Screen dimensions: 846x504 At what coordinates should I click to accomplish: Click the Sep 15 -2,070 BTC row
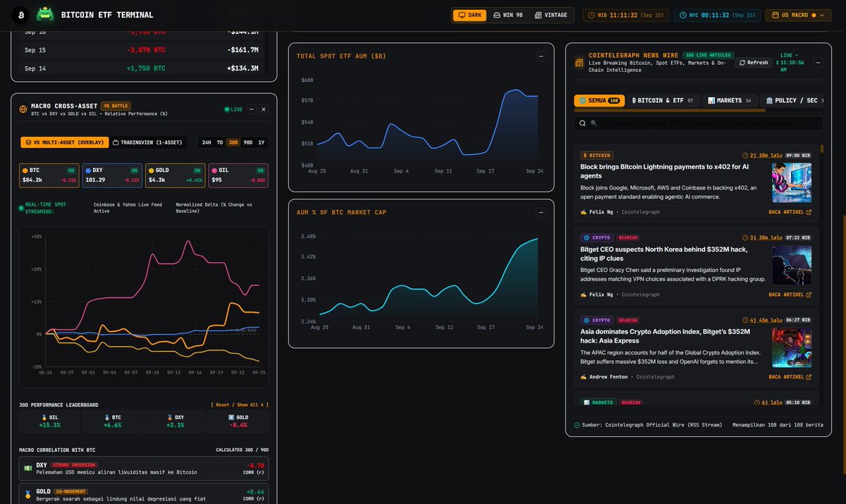pos(143,50)
